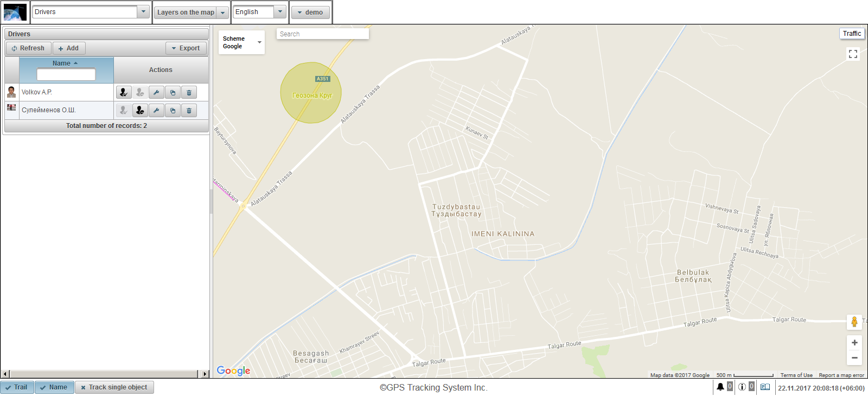Copy the Сулейменов О.Ш. driver record
The width and height of the screenshot is (868, 396).
click(x=173, y=111)
